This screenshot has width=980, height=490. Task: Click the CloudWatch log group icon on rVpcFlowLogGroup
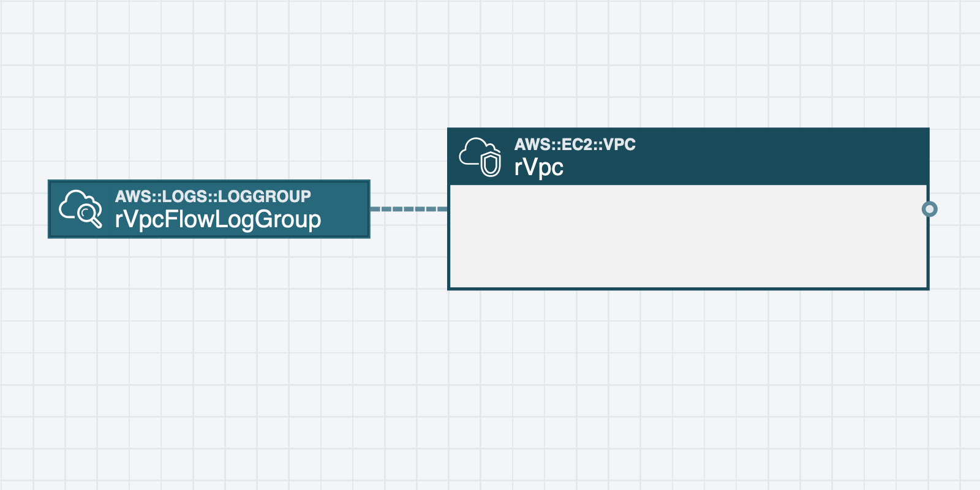pos(81,209)
